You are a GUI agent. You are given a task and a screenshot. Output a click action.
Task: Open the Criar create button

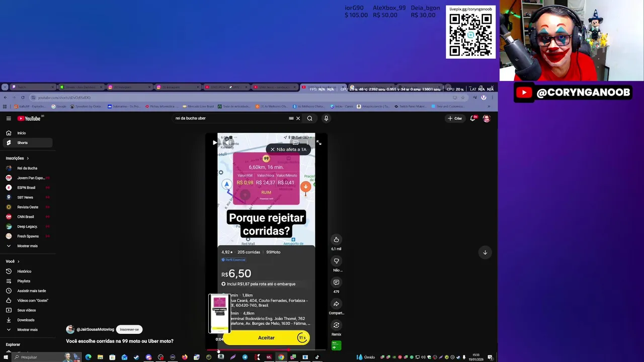click(455, 119)
